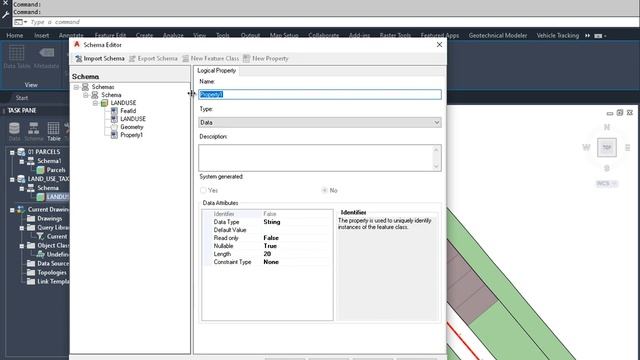Select Property1 in schema tree

pyautogui.click(x=131, y=135)
